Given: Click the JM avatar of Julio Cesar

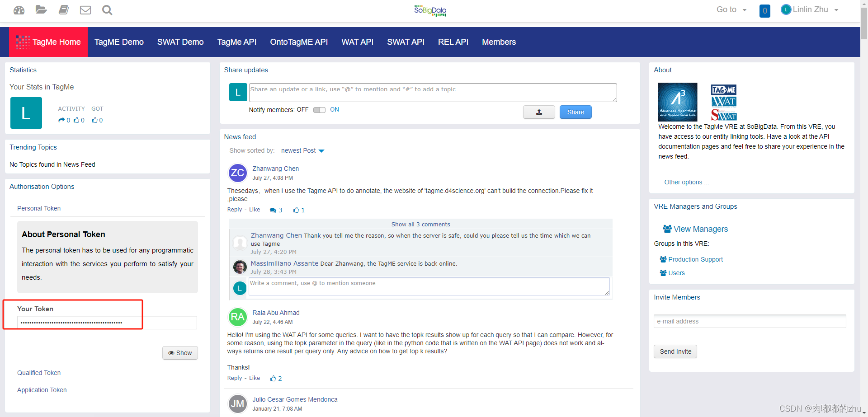Looking at the screenshot, I should pyautogui.click(x=238, y=403).
